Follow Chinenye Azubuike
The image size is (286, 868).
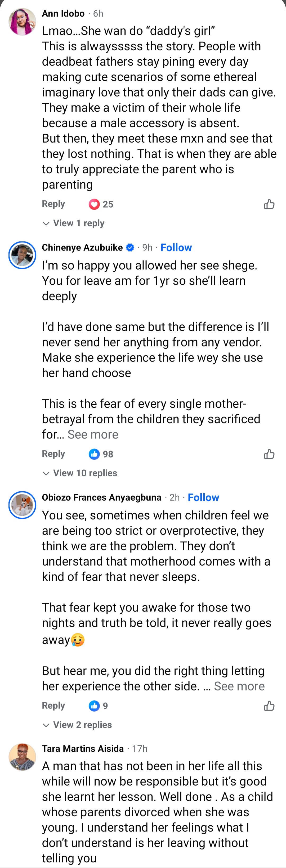coord(176,248)
